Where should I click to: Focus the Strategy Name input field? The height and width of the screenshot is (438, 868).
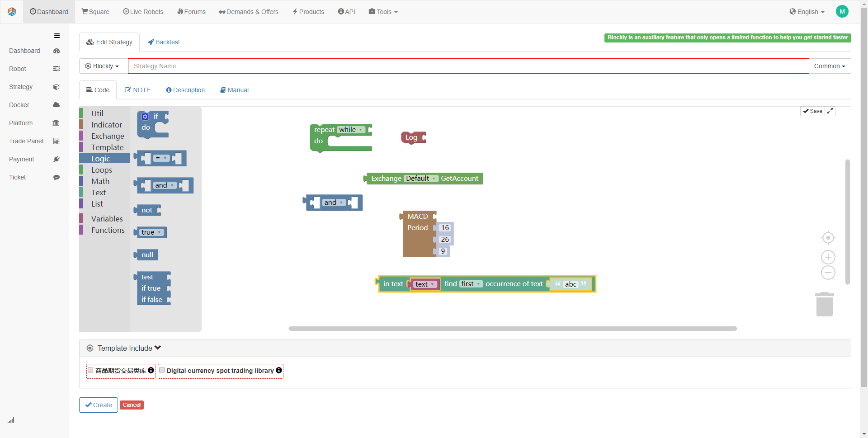tap(468, 66)
